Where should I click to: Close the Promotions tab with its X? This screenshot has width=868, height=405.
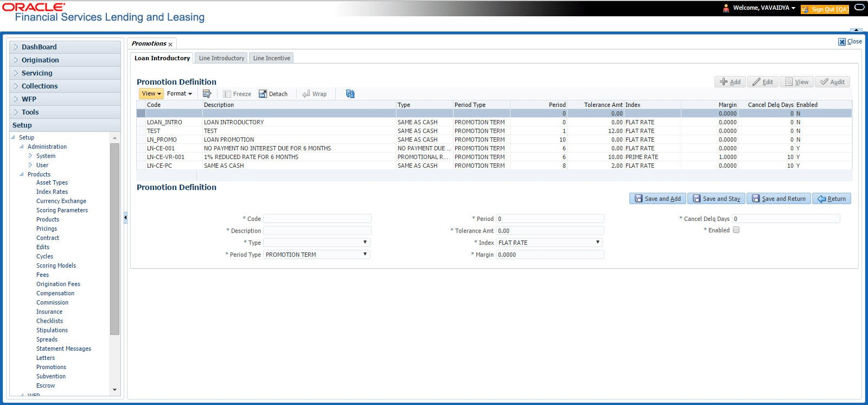tap(170, 45)
